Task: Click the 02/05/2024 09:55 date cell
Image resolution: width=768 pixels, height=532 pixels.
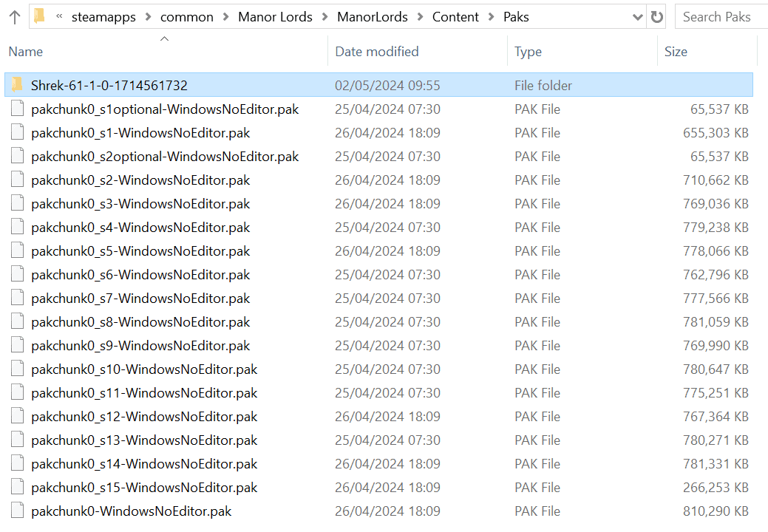Action: pyautogui.click(x=387, y=86)
